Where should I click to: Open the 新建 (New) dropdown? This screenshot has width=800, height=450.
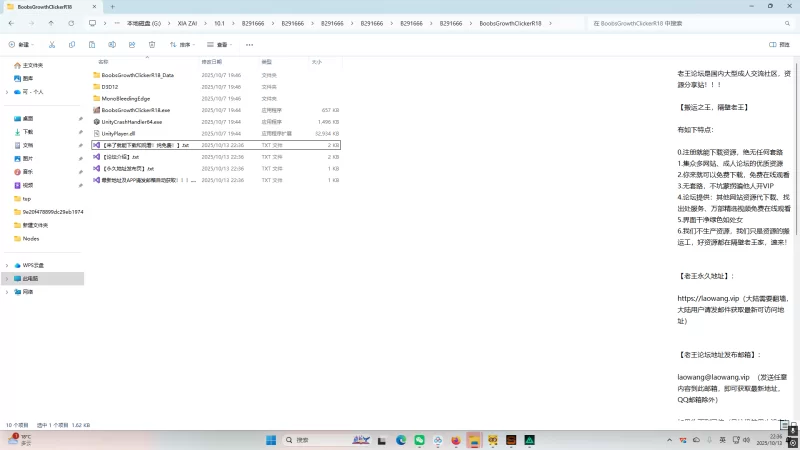click(x=21, y=45)
